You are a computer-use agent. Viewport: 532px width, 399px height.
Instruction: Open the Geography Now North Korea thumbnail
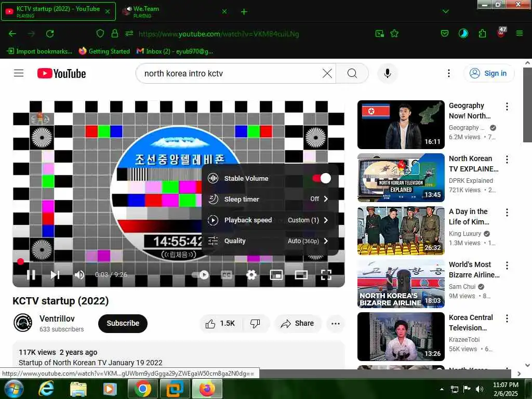click(x=401, y=125)
